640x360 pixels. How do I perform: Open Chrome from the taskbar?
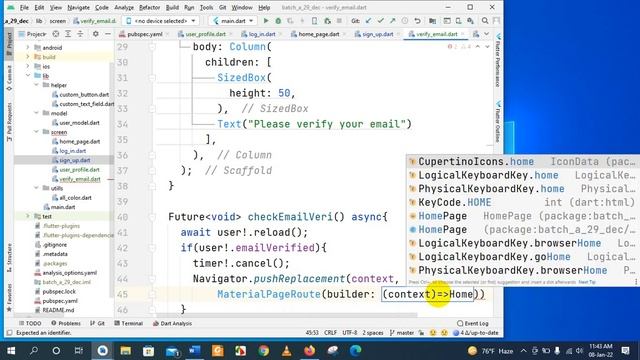tap(264, 350)
